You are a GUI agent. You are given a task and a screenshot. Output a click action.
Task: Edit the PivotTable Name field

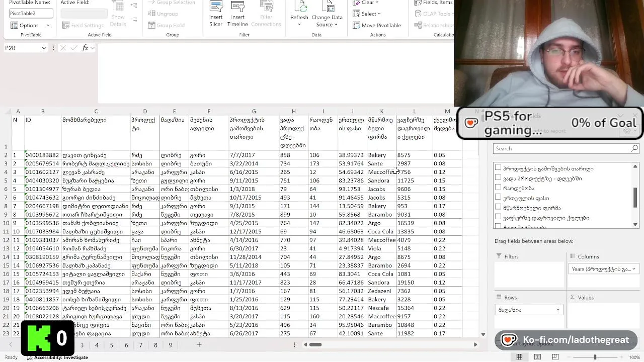click(x=31, y=14)
